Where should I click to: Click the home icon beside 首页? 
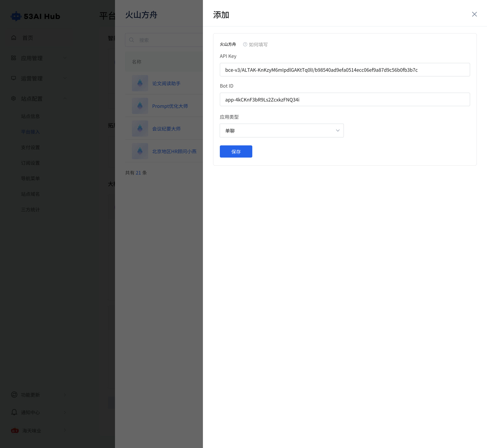click(x=14, y=38)
